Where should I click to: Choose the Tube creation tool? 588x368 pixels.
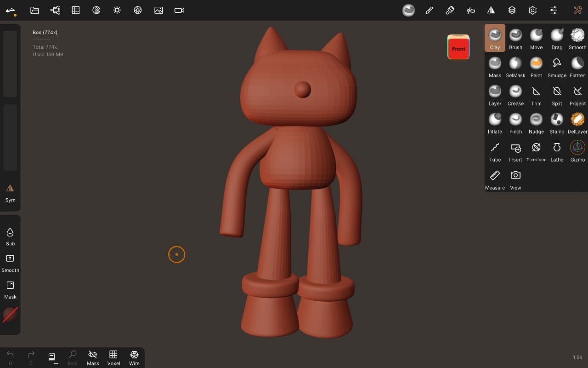[495, 148]
